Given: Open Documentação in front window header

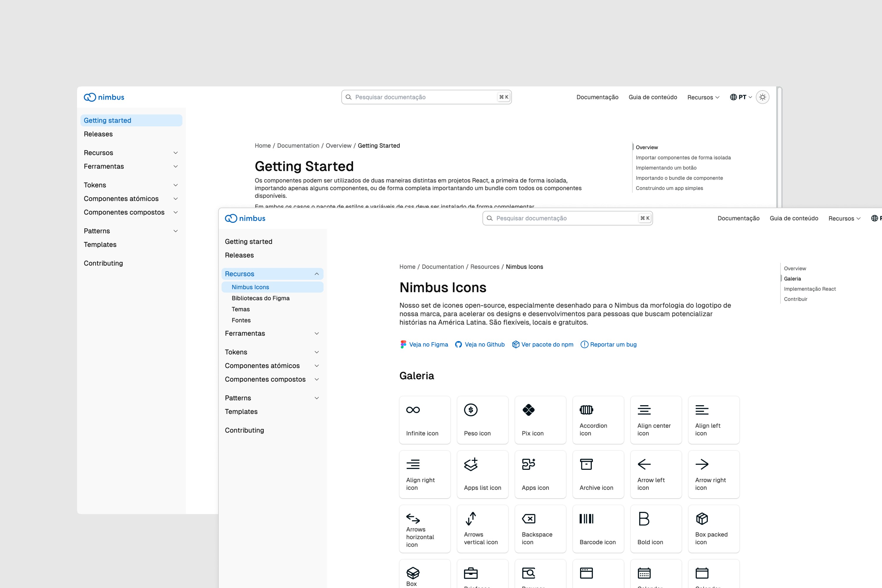Looking at the screenshot, I should (x=738, y=218).
